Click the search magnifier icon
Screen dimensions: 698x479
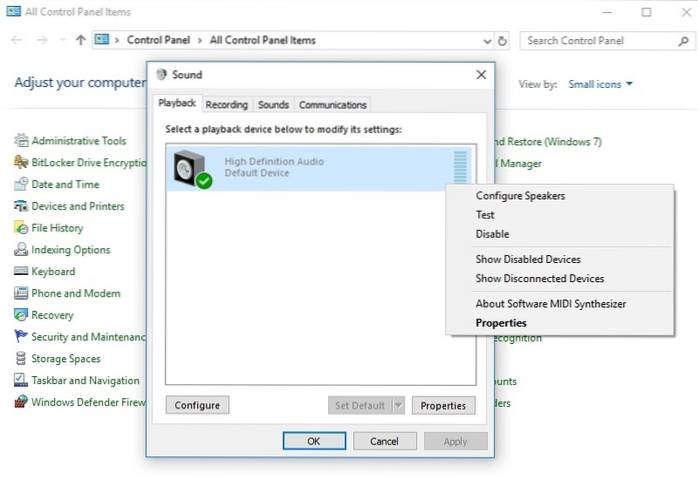pos(683,41)
